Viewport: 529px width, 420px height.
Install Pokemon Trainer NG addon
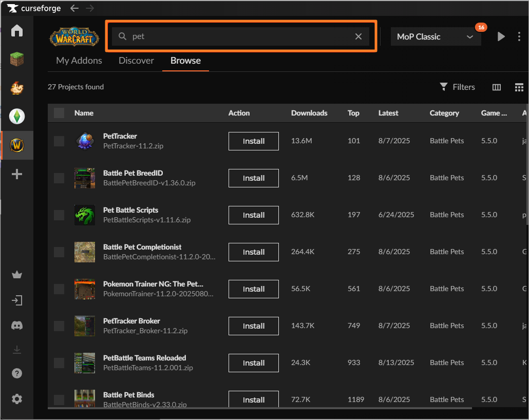[x=254, y=289]
